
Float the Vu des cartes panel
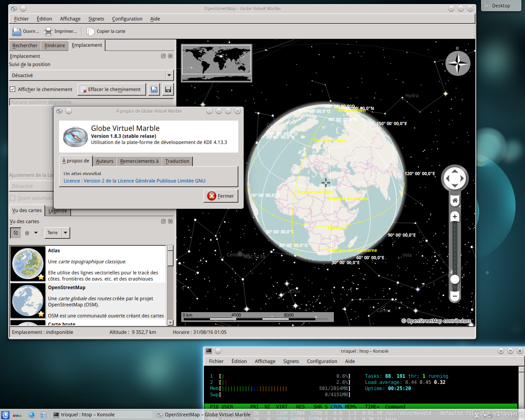click(x=164, y=221)
